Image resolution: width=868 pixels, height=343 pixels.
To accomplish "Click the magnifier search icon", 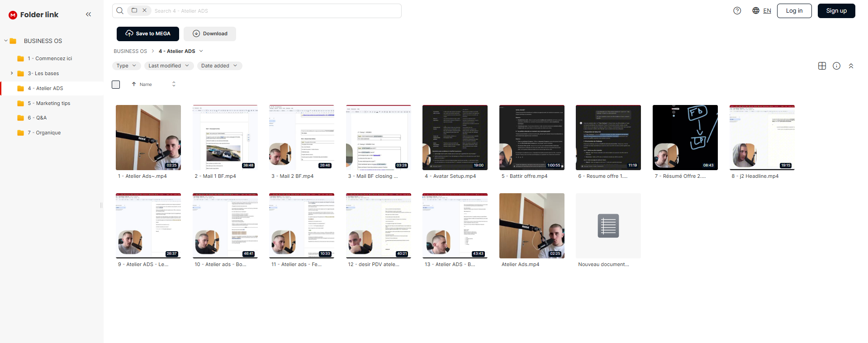I will [x=120, y=11].
